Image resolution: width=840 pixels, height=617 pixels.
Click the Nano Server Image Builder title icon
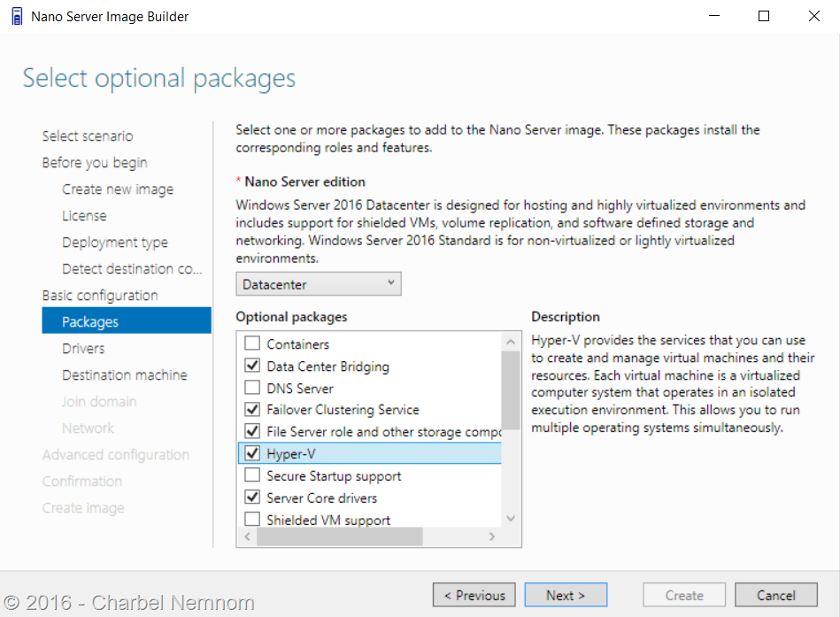[17, 17]
